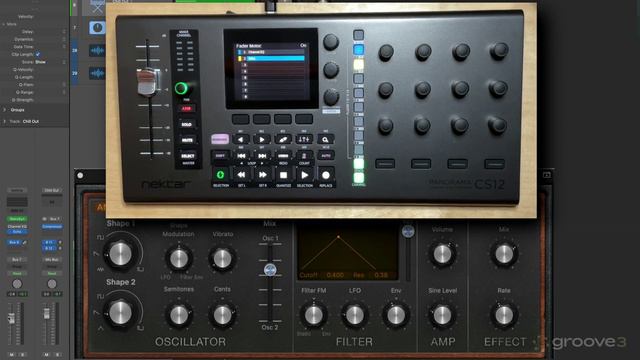This screenshot has height=360, width=640.
Task: Click the Effect Rate knob
Action: pyautogui.click(x=504, y=315)
